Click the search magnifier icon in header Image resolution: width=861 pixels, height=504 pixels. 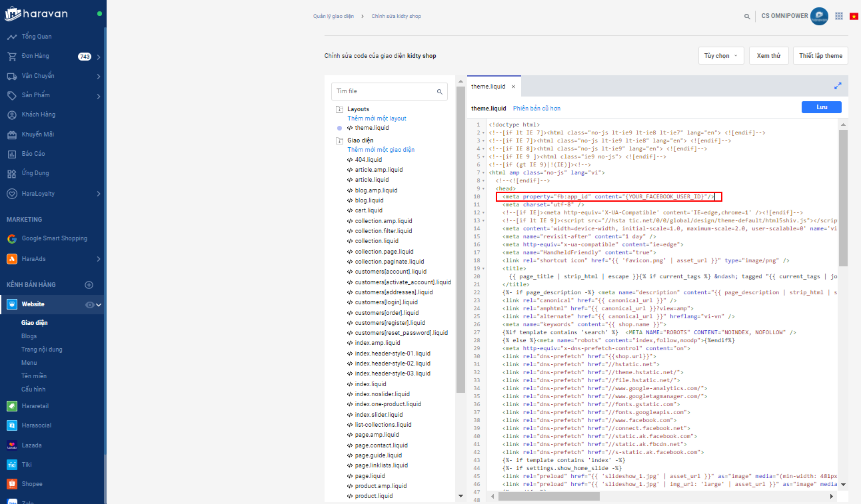pyautogui.click(x=748, y=17)
